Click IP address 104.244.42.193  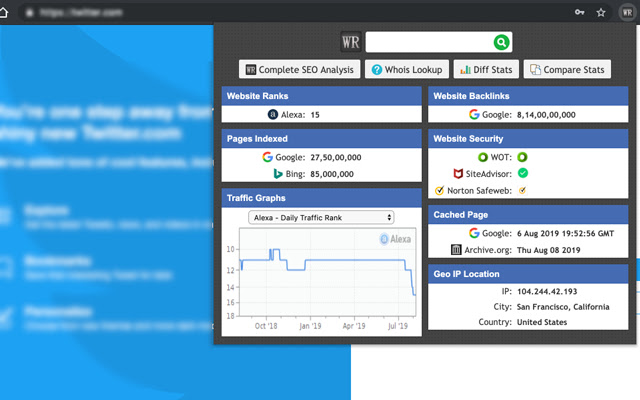point(547,291)
